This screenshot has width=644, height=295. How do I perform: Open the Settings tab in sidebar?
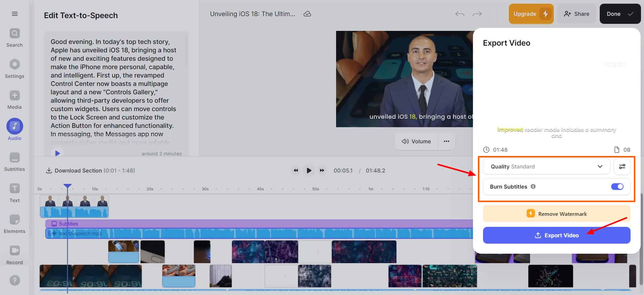[14, 64]
